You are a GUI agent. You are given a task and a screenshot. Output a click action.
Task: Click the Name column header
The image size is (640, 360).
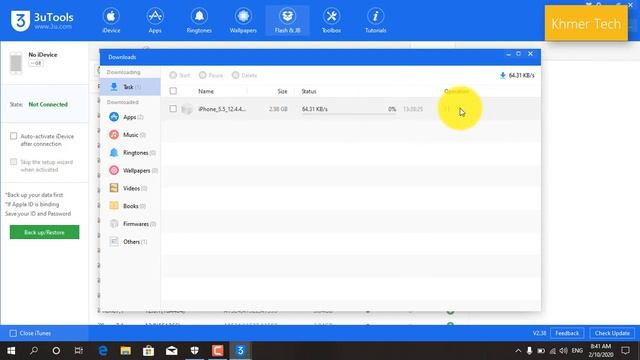(x=206, y=91)
